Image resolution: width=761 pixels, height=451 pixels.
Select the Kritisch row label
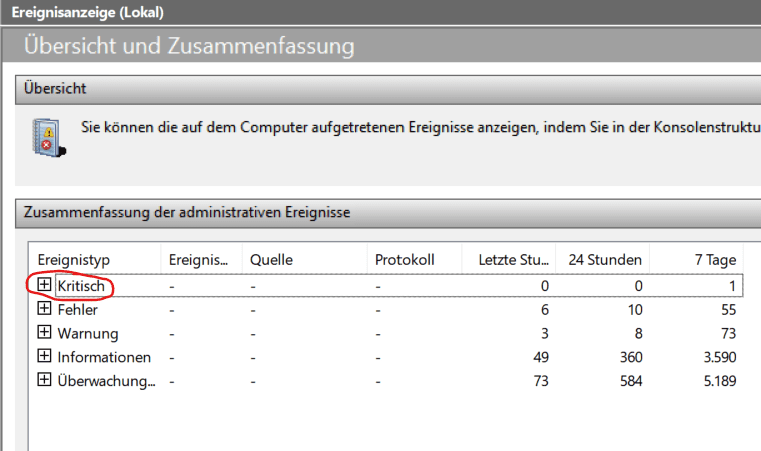(x=81, y=286)
